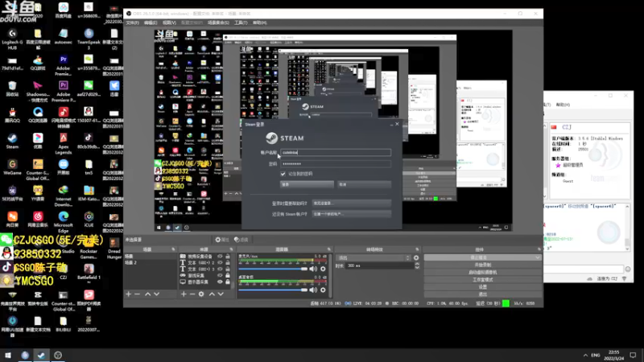Open 场景集合(S) menu in OBS
Viewport: 644px width, 362px height.
click(218, 23)
